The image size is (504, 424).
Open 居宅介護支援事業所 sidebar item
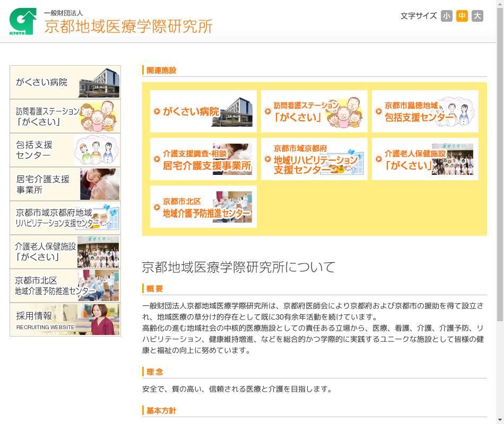[x=65, y=184]
